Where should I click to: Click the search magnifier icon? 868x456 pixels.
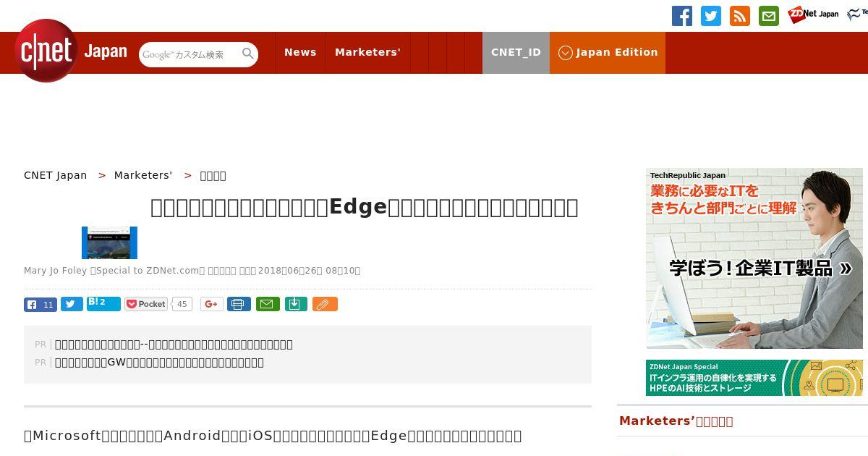point(248,54)
